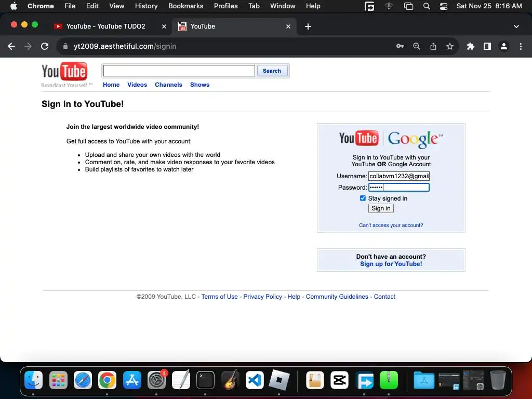Open Control Center in menu bar
The width and height of the screenshot is (532, 399).
[x=444, y=6]
